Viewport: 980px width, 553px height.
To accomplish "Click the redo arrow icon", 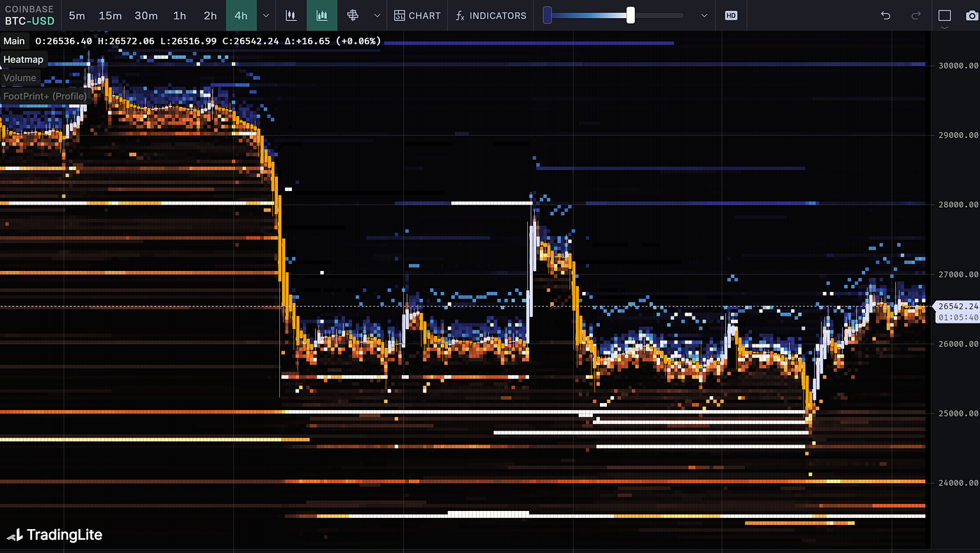I will coord(916,15).
